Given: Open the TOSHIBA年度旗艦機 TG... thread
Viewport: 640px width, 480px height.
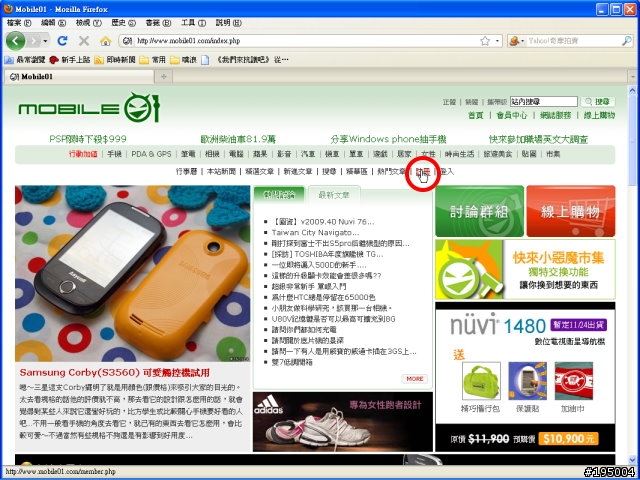Looking at the screenshot, I should pyautogui.click(x=327, y=254).
